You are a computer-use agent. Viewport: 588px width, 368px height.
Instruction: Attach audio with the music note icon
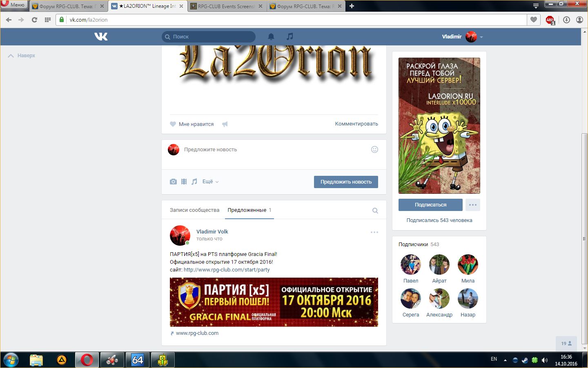[194, 182]
